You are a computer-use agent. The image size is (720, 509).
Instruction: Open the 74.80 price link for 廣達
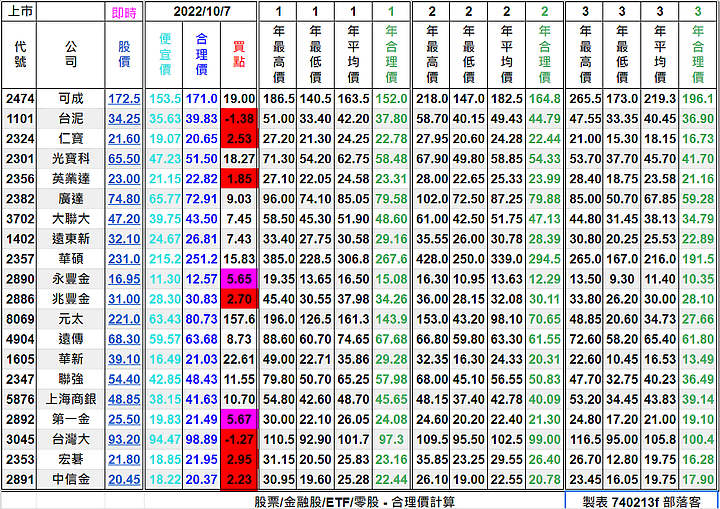click(124, 199)
